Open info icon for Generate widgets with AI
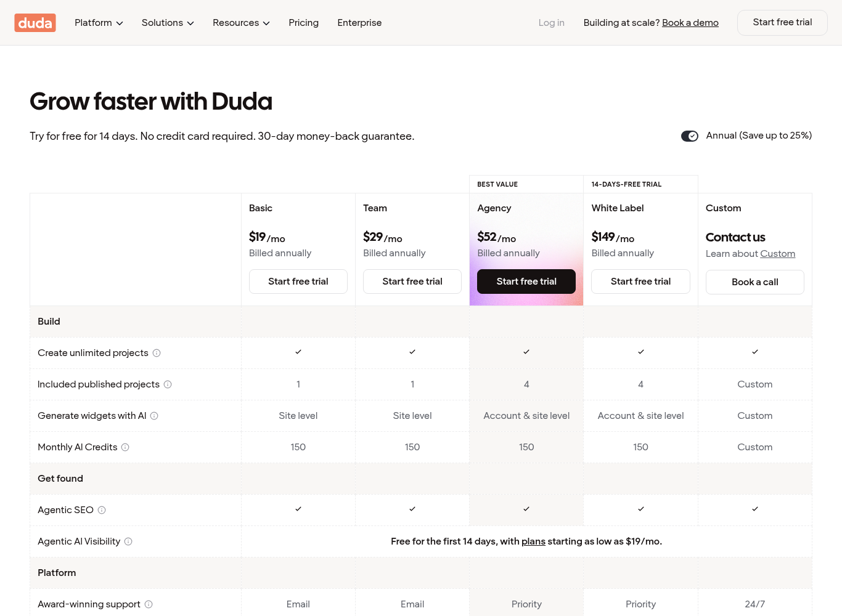842x616 pixels. (x=154, y=416)
